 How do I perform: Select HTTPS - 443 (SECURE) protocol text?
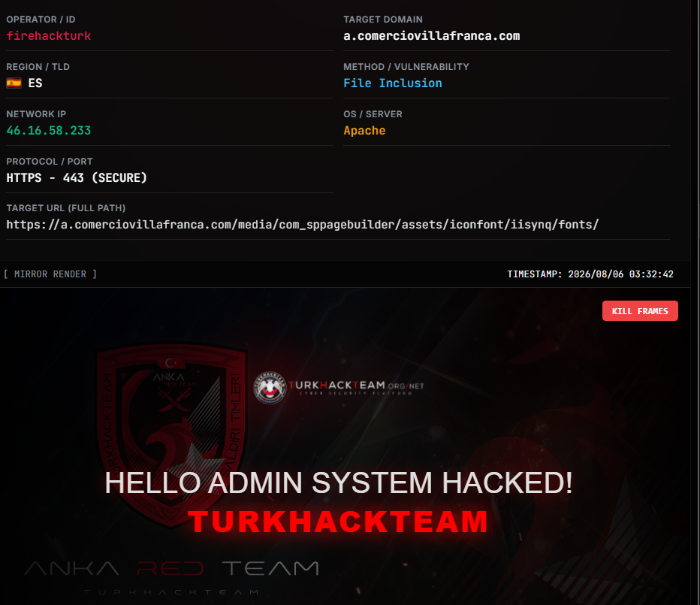coord(77,178)
